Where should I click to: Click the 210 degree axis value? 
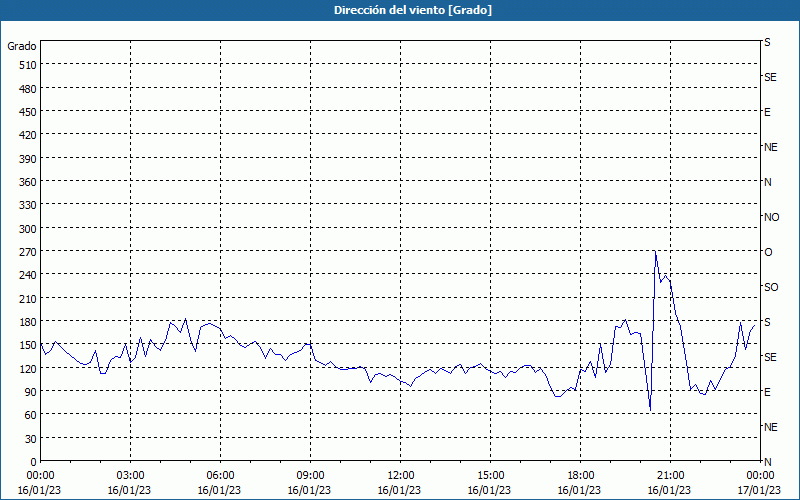[29, 298]
